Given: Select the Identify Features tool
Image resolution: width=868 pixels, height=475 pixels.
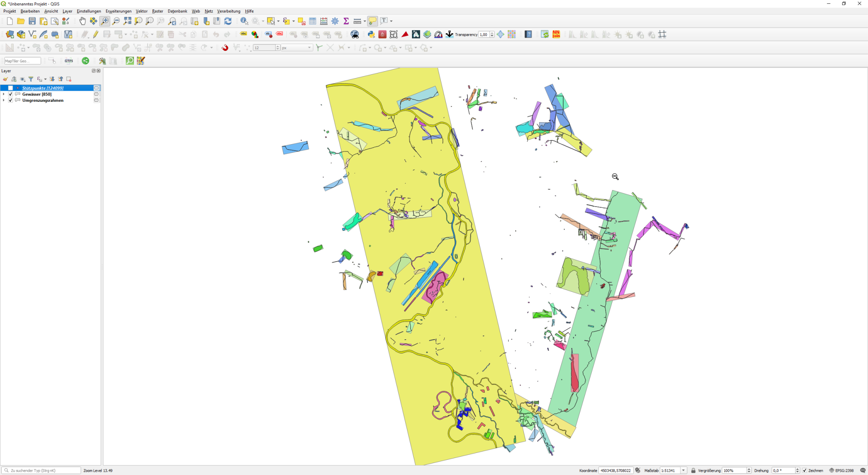Looking at the screenshot, I should coord(244,21).
